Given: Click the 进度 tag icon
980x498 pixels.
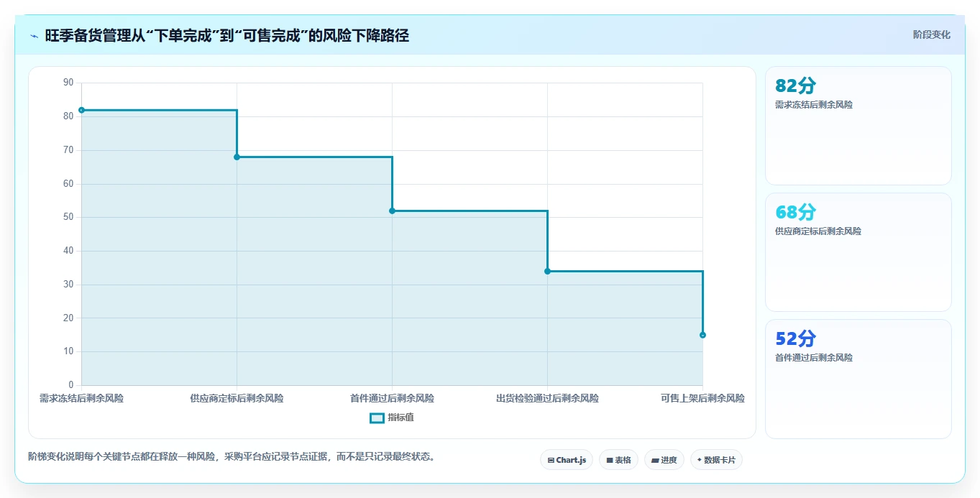Looking at the screenshot, I should [x=655, y=460].
